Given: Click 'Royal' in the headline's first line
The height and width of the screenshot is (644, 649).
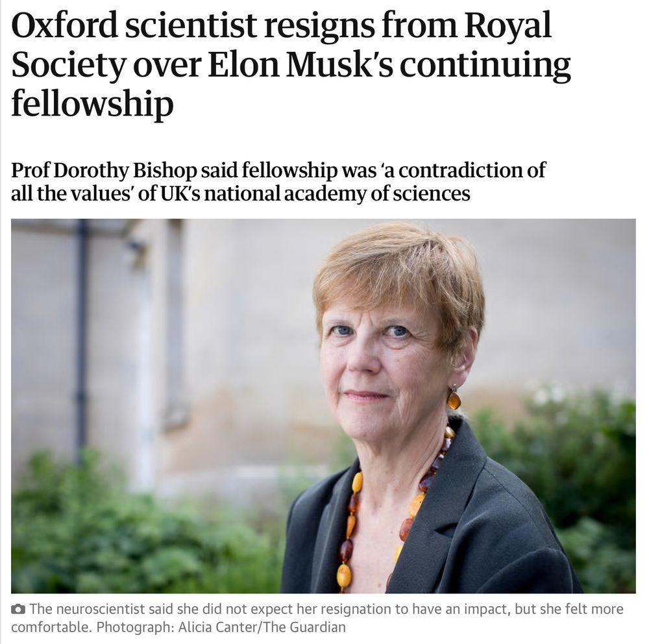Looking at the screenshot, I should coord(508,26).
